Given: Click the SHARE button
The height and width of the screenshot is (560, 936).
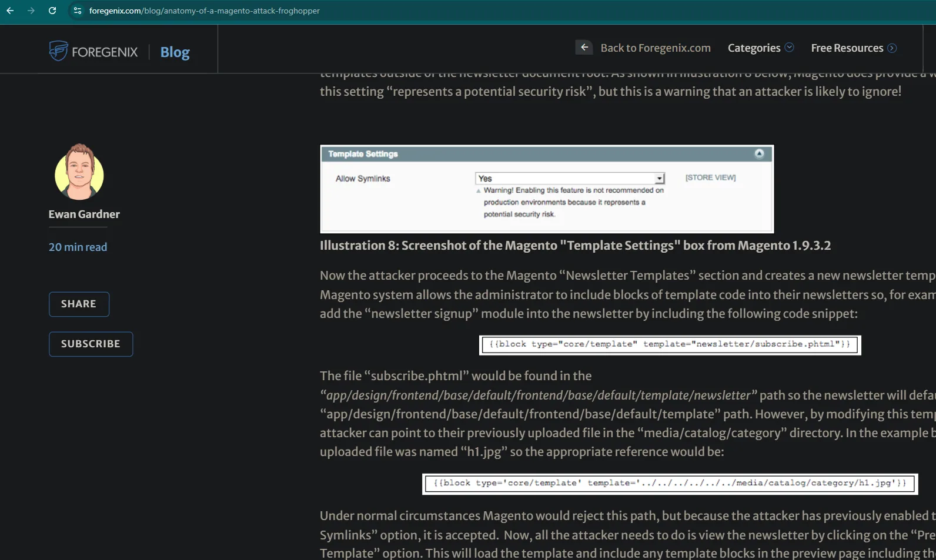Looking at the screenshot, I should click(x=79, y=304).
